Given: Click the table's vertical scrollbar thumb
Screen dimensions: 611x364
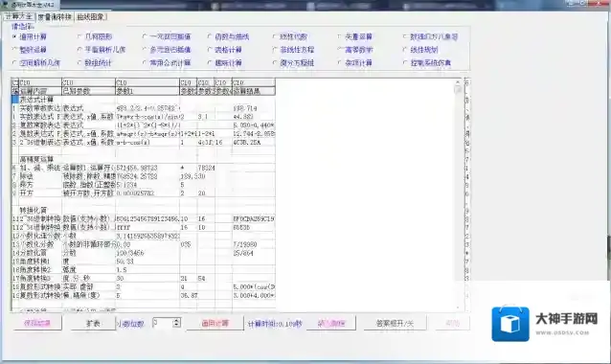Looking at the screenshot, I should (458, 90).
